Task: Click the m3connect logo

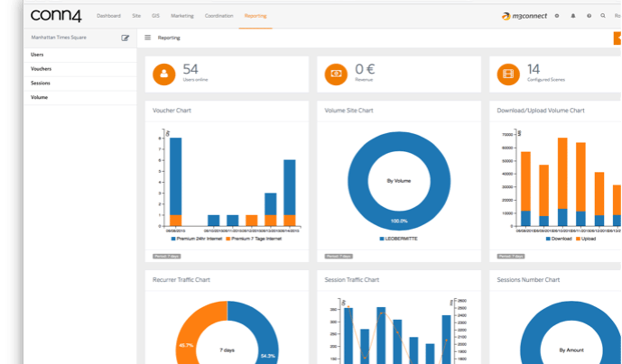Action: [524, 16]
